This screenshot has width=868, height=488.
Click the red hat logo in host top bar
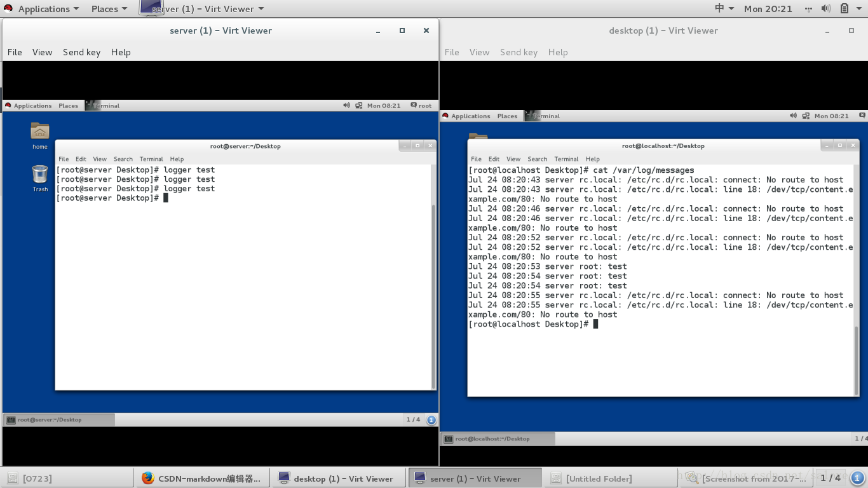8,9
